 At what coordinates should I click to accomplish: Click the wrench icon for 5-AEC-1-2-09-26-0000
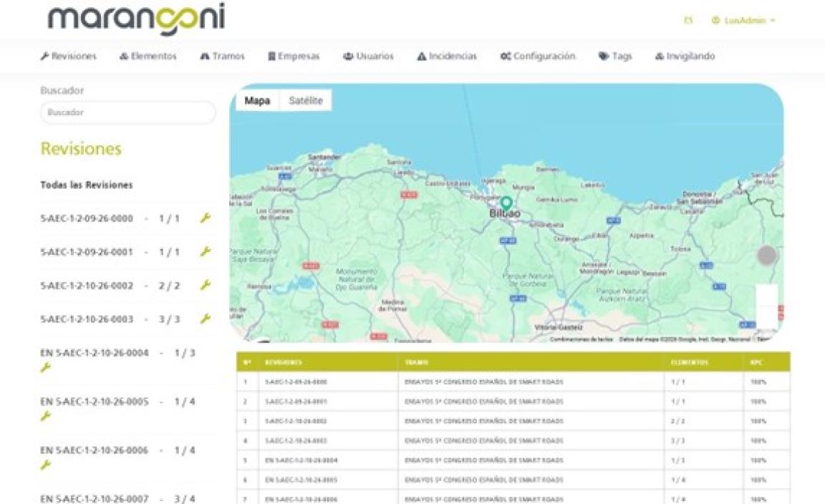[206, 218]
